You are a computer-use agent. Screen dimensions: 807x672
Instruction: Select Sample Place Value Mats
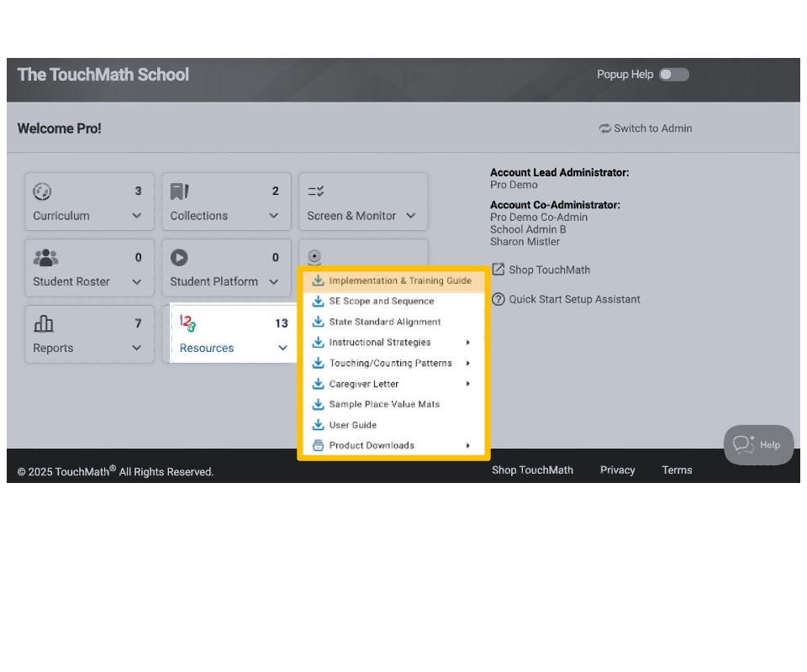(x=393, y=404)
